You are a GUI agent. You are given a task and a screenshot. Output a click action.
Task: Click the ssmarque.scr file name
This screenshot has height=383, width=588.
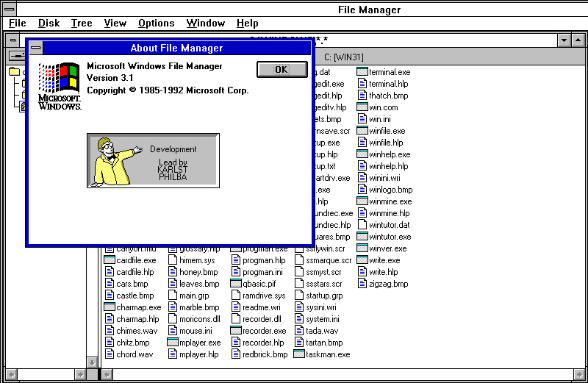[x=329, y=260]
